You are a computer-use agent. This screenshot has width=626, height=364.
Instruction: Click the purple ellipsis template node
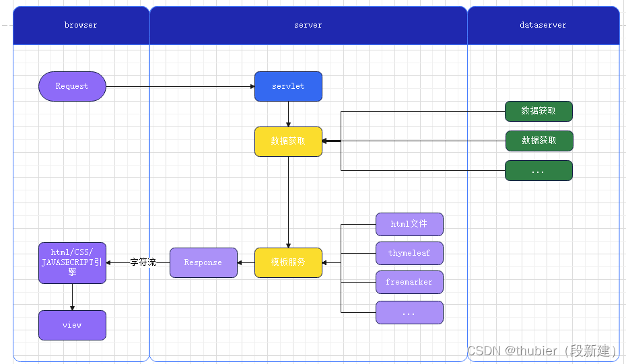(409, 313)
